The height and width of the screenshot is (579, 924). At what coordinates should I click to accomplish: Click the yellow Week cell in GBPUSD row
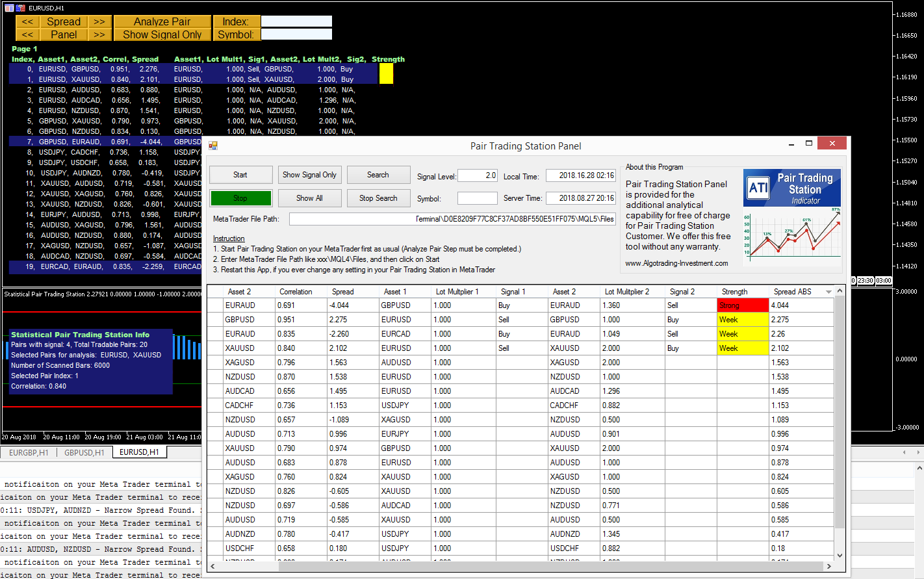pos(743,320)
